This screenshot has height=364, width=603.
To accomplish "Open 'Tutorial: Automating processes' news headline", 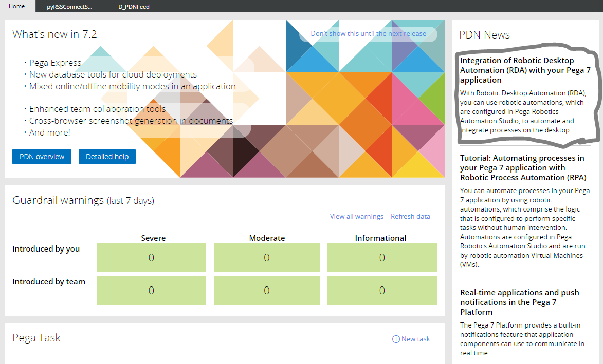I will pyautogui.click(x=523, y=168).
